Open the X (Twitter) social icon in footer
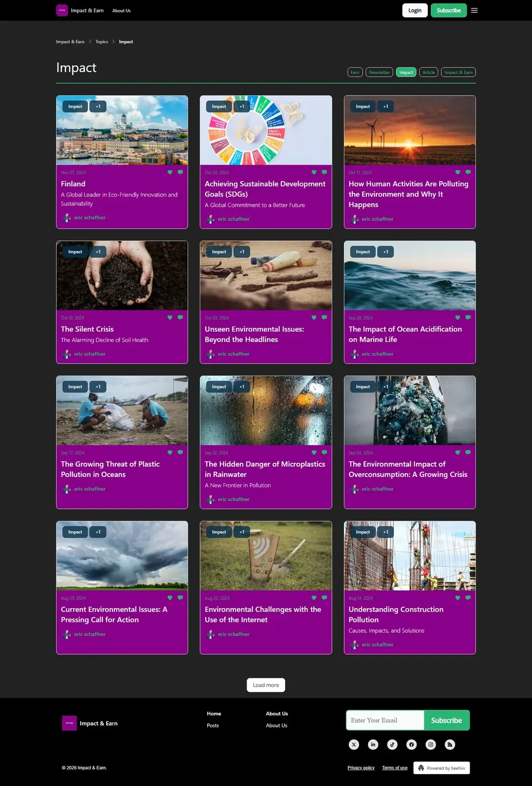Viewport: 532px width, 786px height. 354,745
